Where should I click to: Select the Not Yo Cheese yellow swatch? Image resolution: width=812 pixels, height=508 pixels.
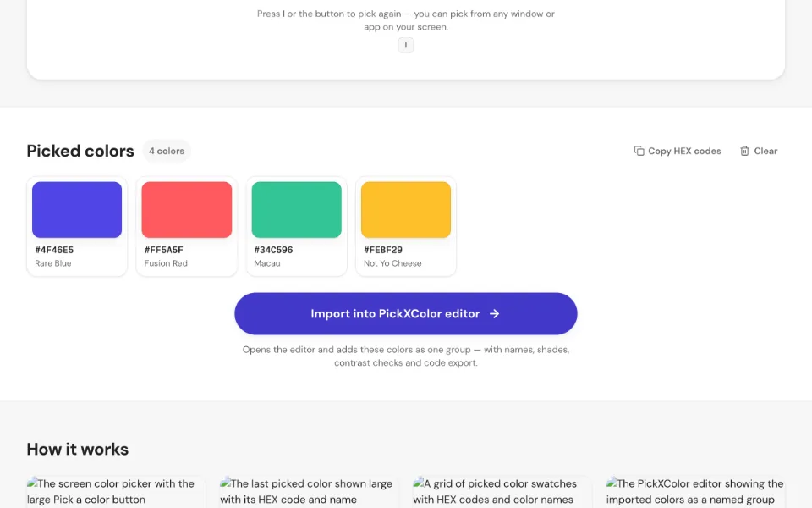pyautogui.click(x=406, y=209)
